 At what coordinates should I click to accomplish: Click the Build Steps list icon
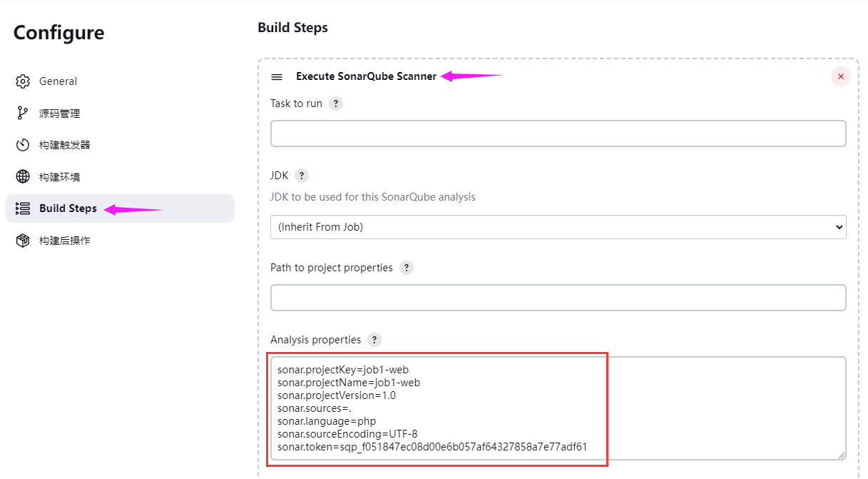click(x=23, y=208)
